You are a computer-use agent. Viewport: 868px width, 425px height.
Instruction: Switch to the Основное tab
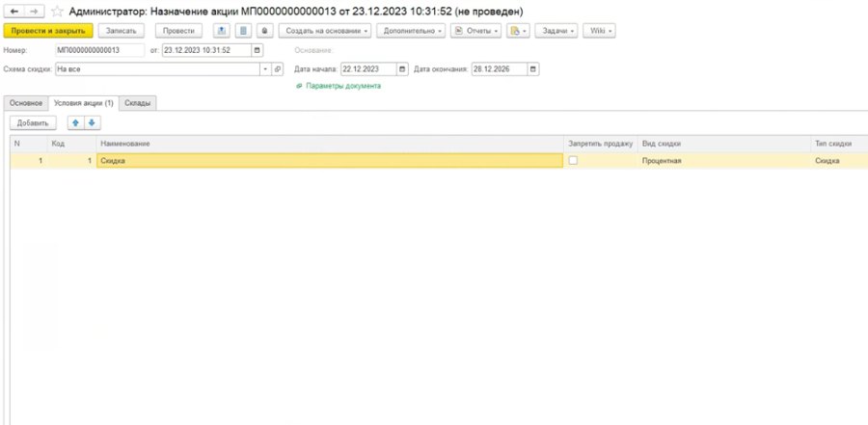(26, 103)
